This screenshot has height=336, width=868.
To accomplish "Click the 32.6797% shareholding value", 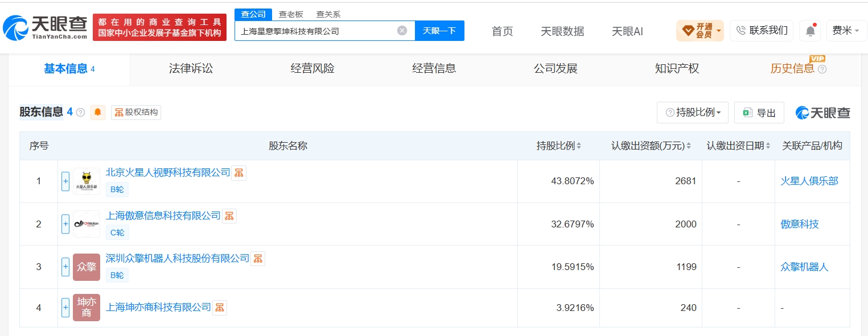I will [x=573, y=224].
